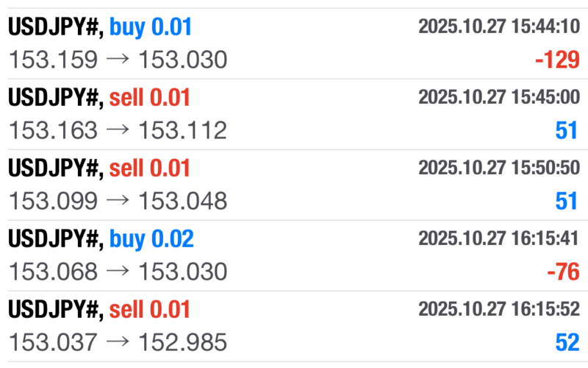Click price range 153.163 → 153.112

coord(118,130)
